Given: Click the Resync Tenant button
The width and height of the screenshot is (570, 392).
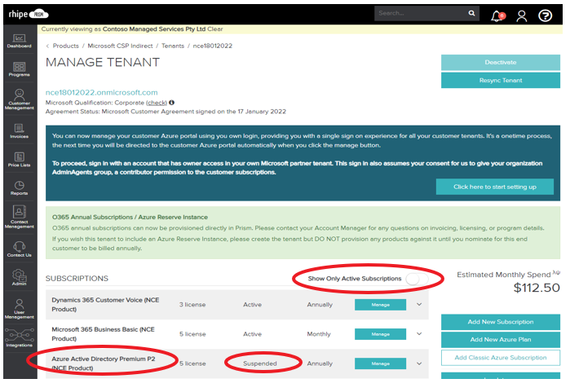Looking at the screenshot, I should point(501,81).
